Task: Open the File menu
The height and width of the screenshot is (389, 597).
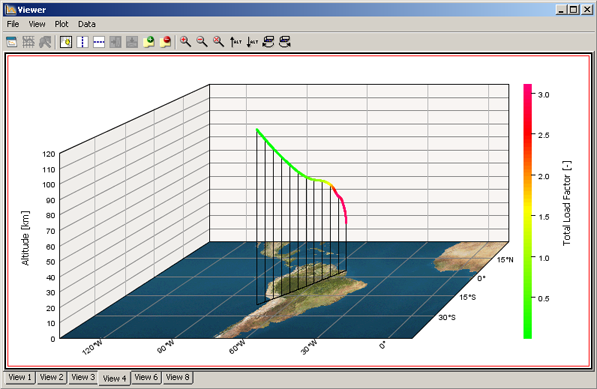Action: coord(13,24)
